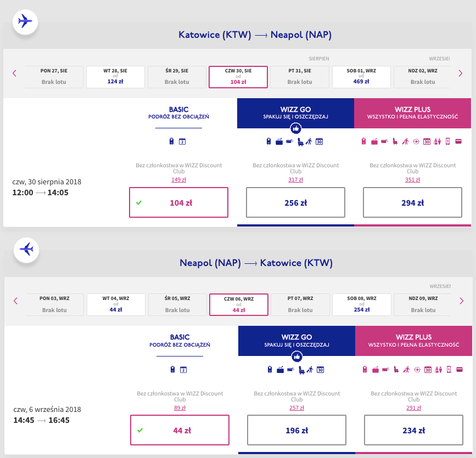Click the 30-day calendar icon under outbound WIZZ PLUS
This screenshot has height=458, width=476.
[427, 142]
